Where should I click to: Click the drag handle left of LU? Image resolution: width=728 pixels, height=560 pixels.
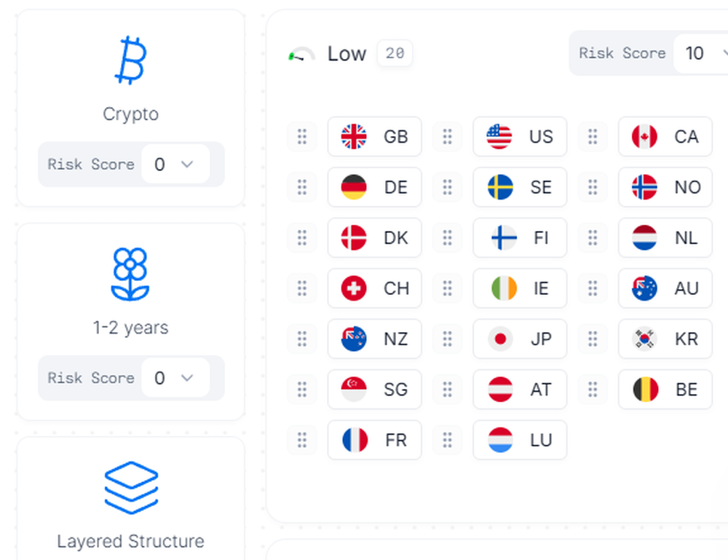click(448, 440)
